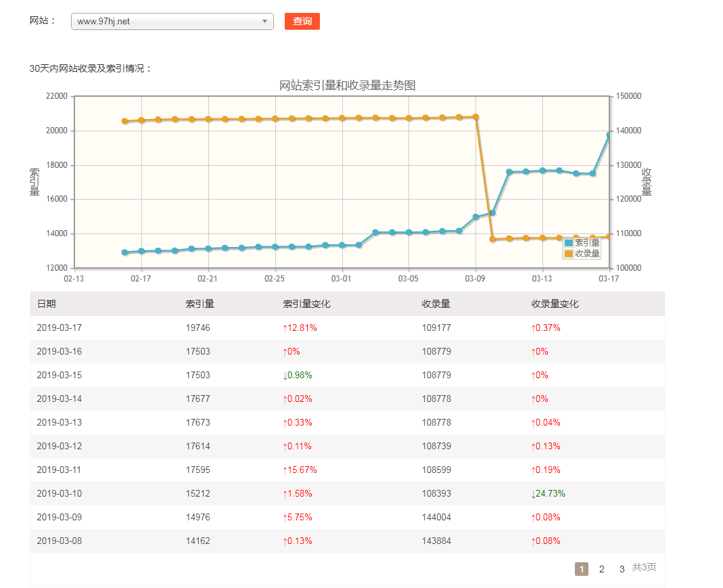Screen dimensions: 723x588
Task: Open the website dropdown www.97hj.net
Action: pyautogui.click(x=172, y=21)
